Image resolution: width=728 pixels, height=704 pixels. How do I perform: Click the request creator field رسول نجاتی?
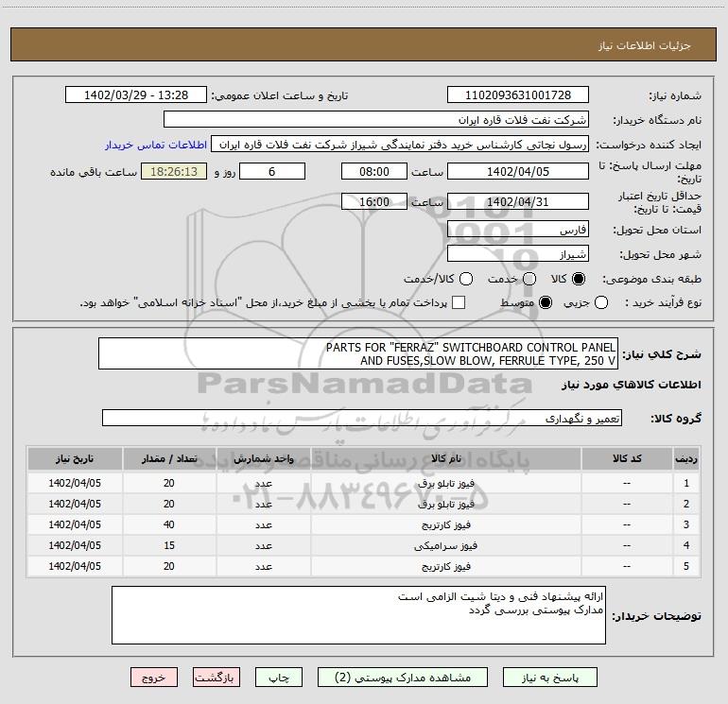click(400, 145)
